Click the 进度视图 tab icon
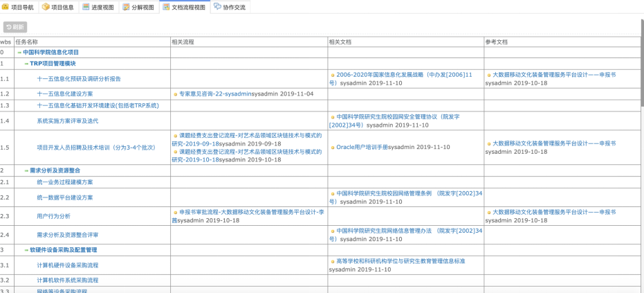This screenshot has width=644, height=293. [x=86, y=7]
